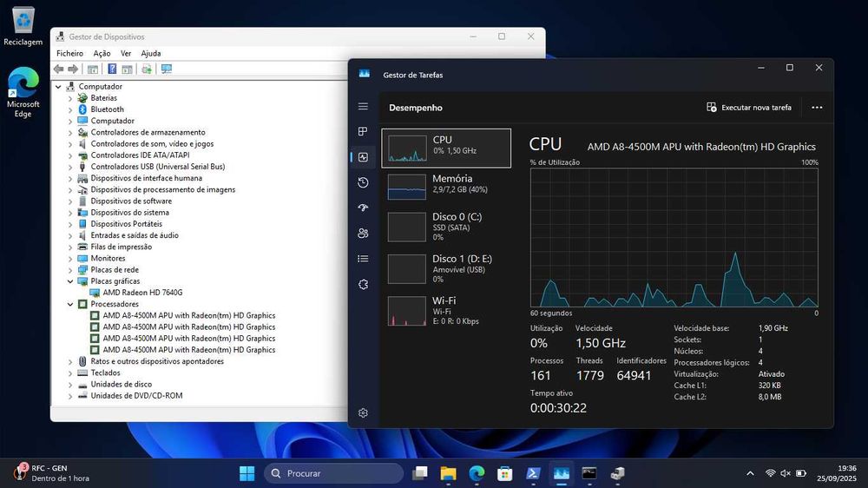Open Task Manager hamburger navigation menu
The image size is (868, 488).
(x=363, y=106)
